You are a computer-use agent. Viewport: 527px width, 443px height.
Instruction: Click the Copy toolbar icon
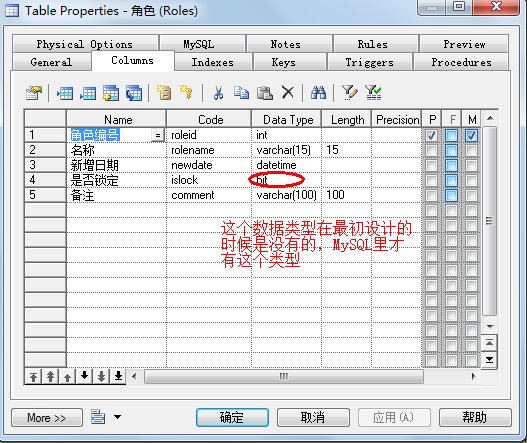coord(241,92)
